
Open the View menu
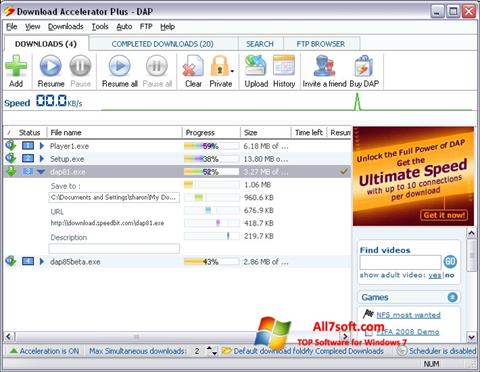tap(33, 27)
